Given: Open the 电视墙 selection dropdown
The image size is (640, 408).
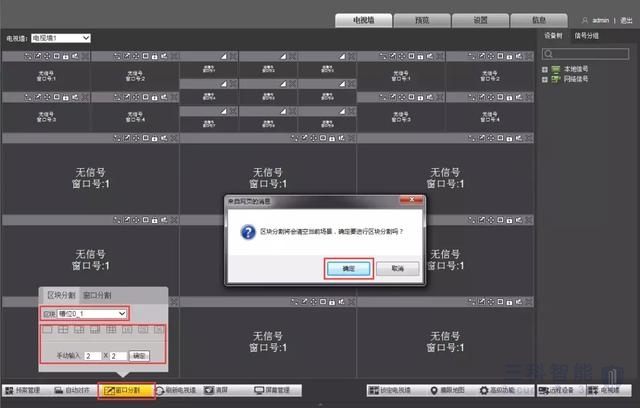Looking at the screenshot, I should [61, 37].
